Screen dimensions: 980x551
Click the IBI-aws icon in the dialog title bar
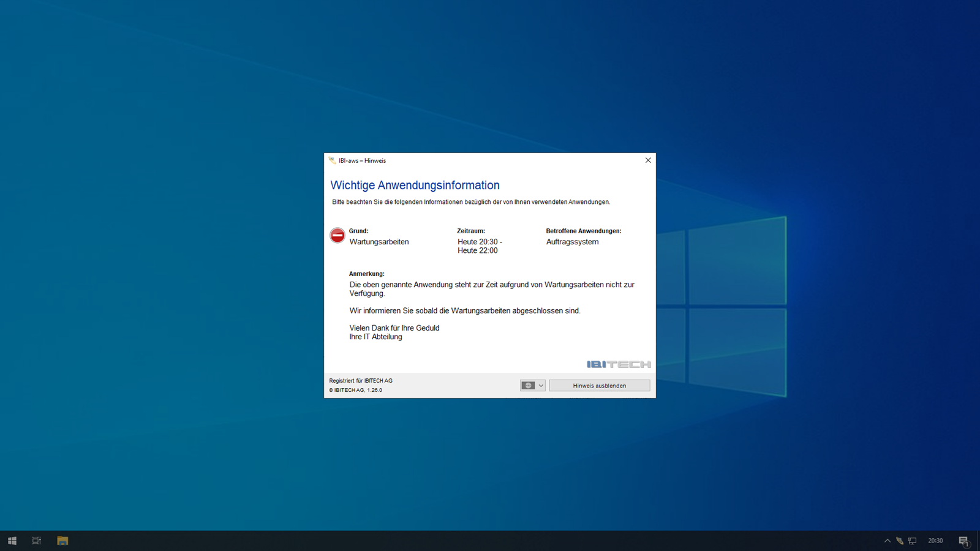pos(332,160)
